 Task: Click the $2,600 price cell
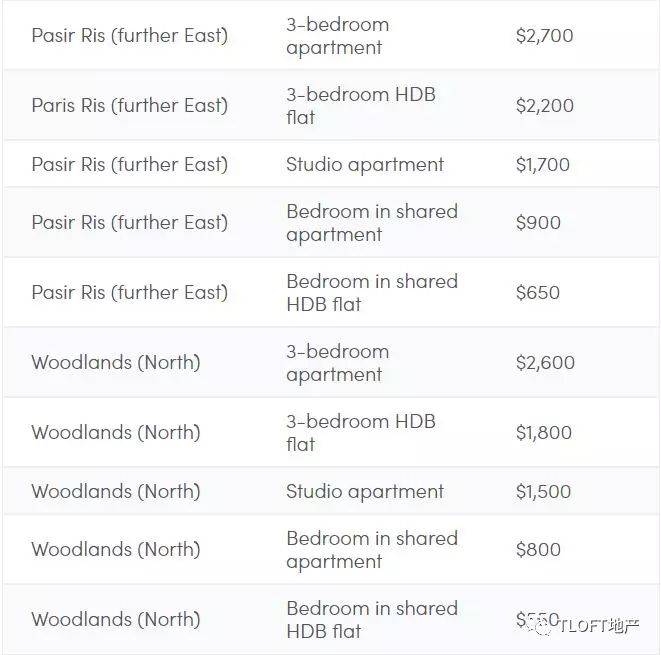point(544,363)
